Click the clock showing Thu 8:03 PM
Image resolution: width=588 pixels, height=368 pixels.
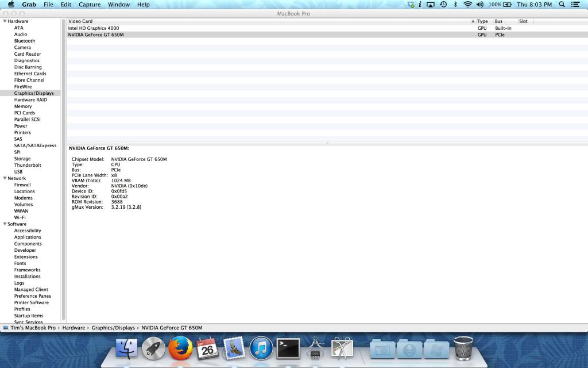tap(535, 5)
